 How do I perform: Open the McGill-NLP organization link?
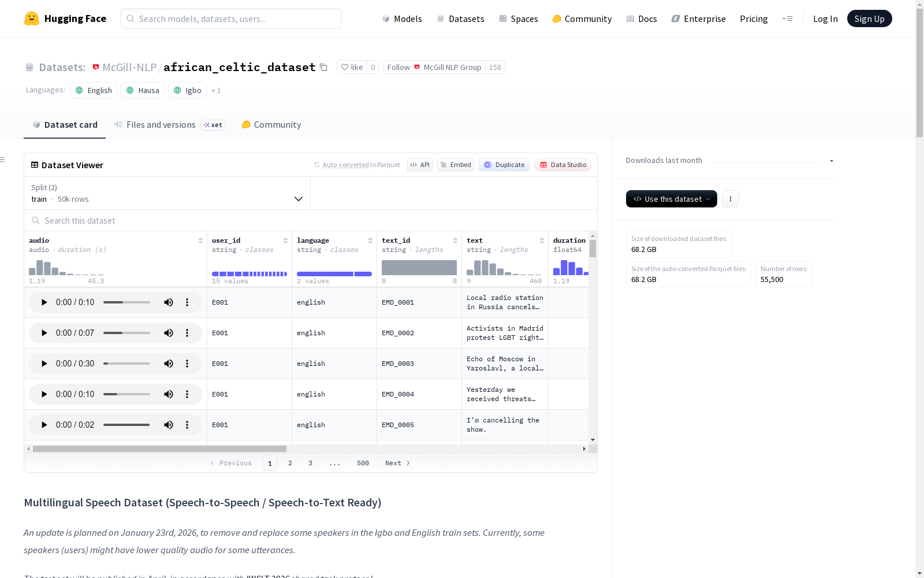click(129, 68)
